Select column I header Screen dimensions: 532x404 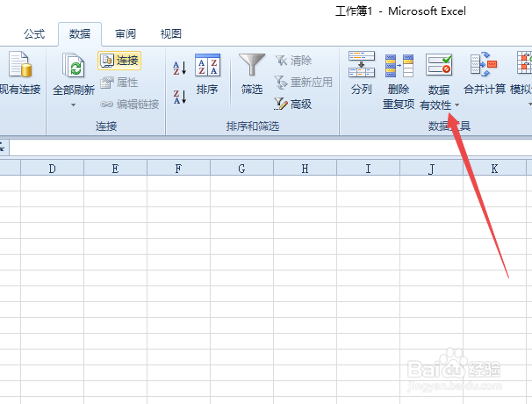[x=368, y=168]
